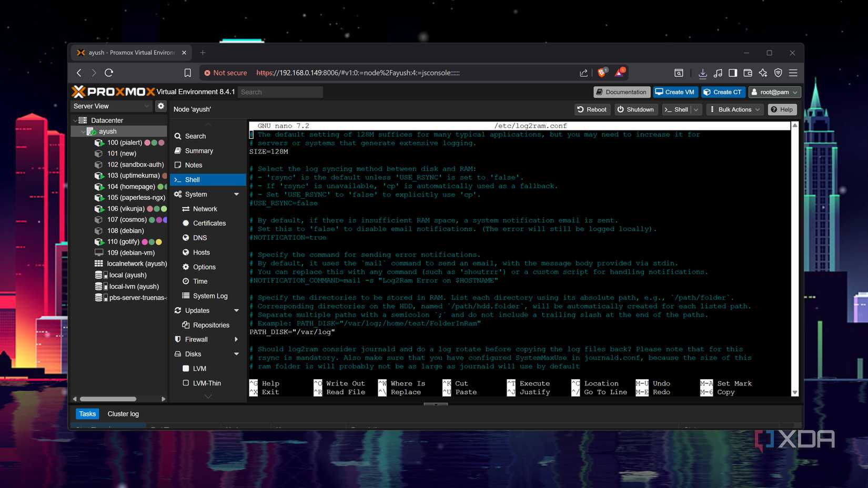Click the Proxmox search input field
Image resolution: width=868 pixels, height=488 pixels.
[280, 92]
